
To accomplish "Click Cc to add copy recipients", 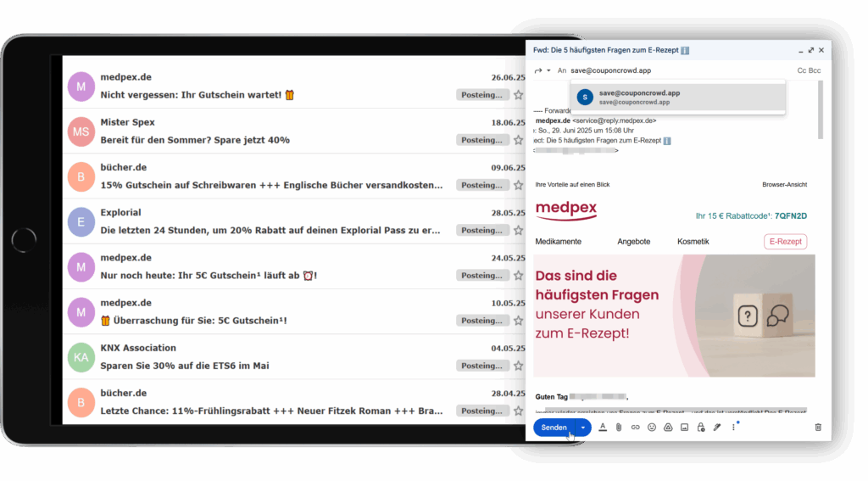I will [x=802, y=70].
